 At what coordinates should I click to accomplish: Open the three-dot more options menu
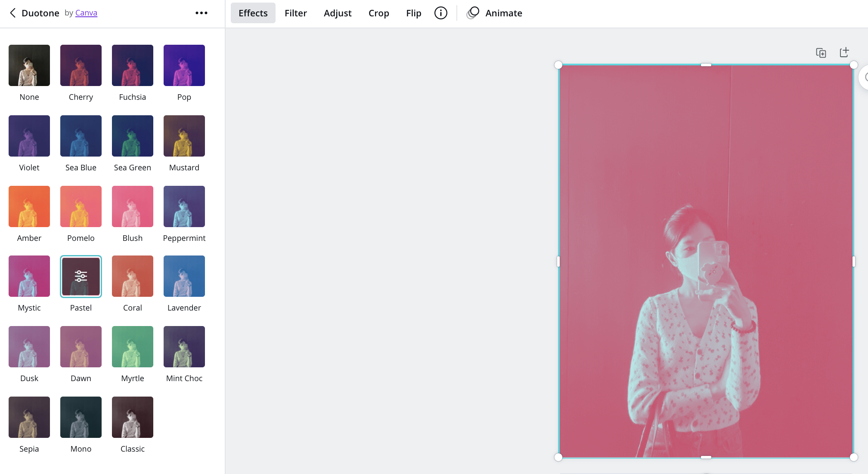201,13
